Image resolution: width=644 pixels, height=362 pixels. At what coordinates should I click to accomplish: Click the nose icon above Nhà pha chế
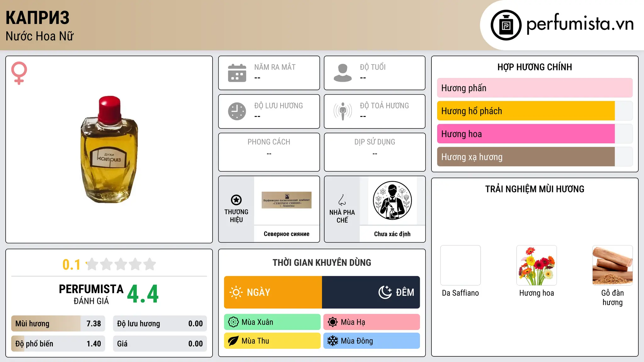click(342, 200)
